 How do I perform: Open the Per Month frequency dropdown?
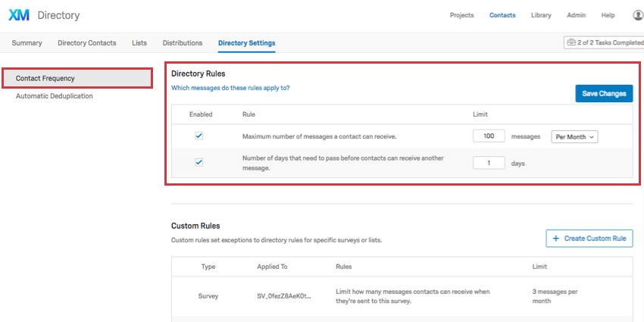pyautogui.click(x=574, y=137)
